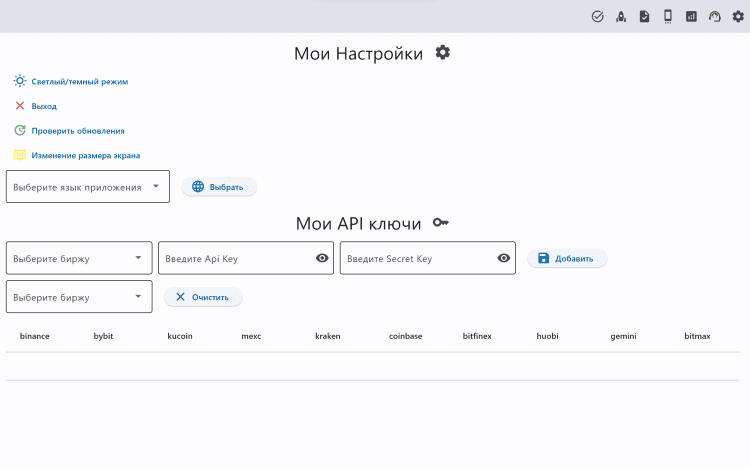
Task: Open the bar chart icon in toolbar
Action: point(691,16)
